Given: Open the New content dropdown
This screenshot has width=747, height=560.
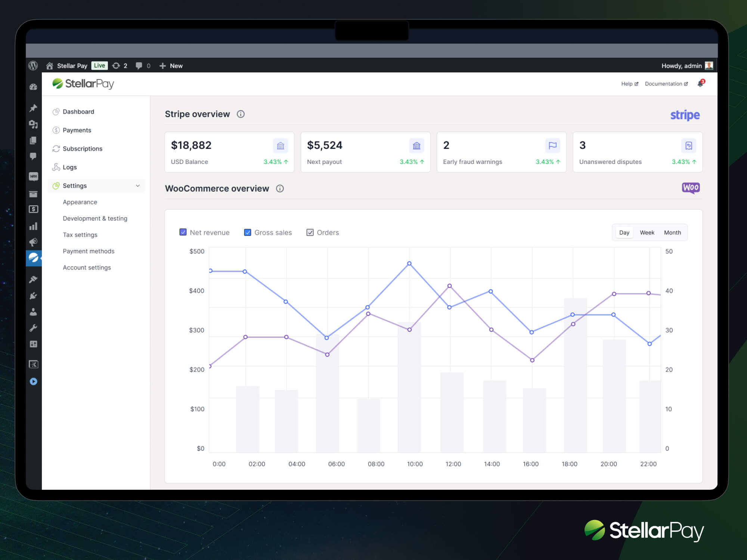Looking at the screenshot, I should point(171,66).
